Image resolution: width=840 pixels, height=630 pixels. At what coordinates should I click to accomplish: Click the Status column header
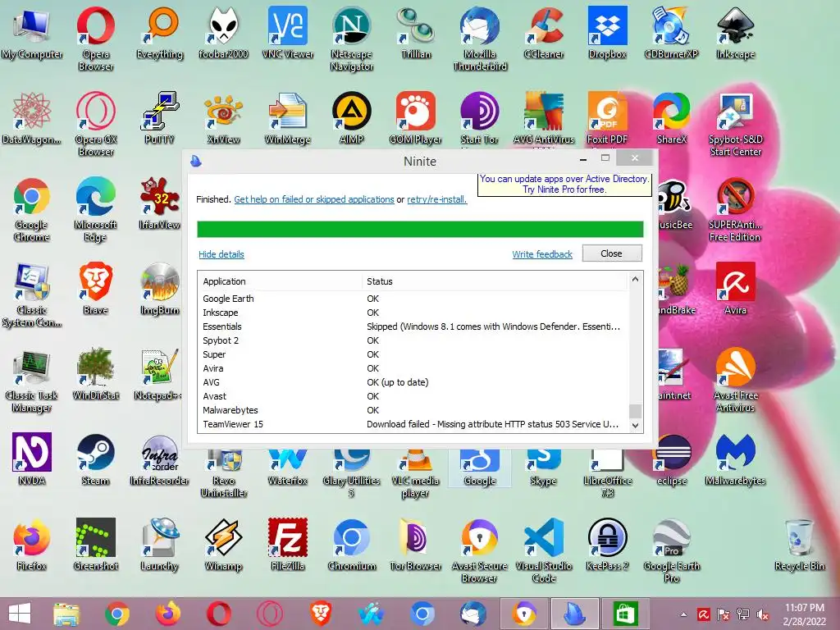[x=495, y=281]
